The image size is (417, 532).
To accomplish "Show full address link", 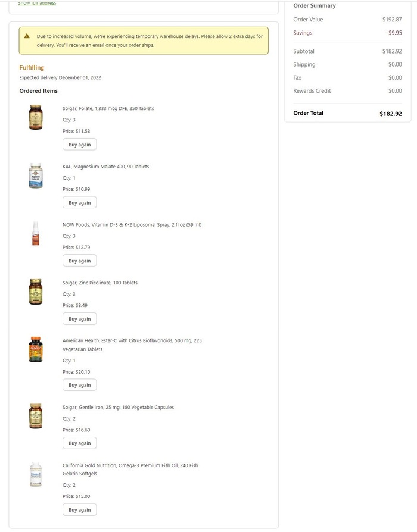I will point(37,3).
